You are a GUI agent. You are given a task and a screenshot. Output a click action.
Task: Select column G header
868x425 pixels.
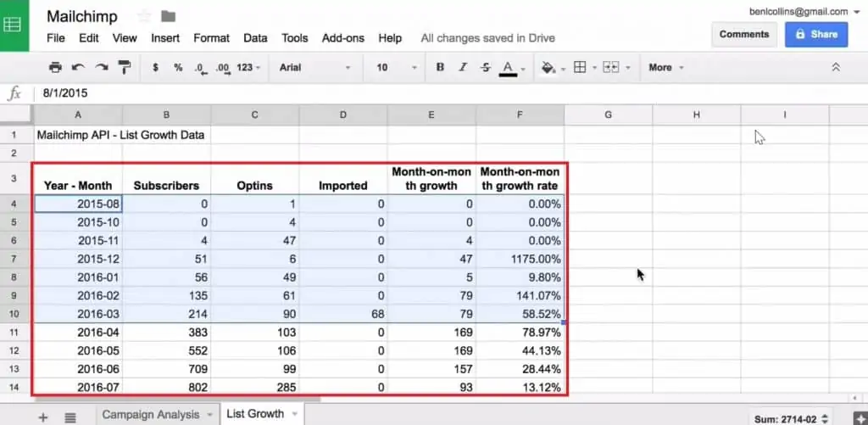pyautogui.click(x=609, y=115)
